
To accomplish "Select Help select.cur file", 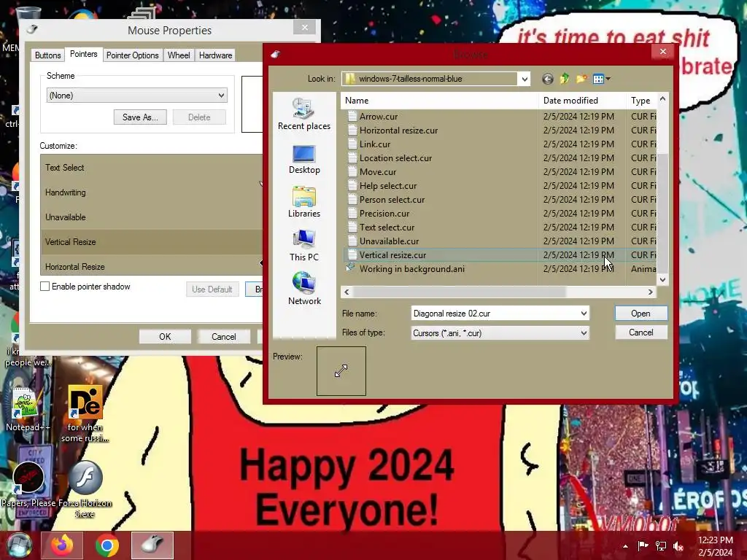I will coord(500,185).
